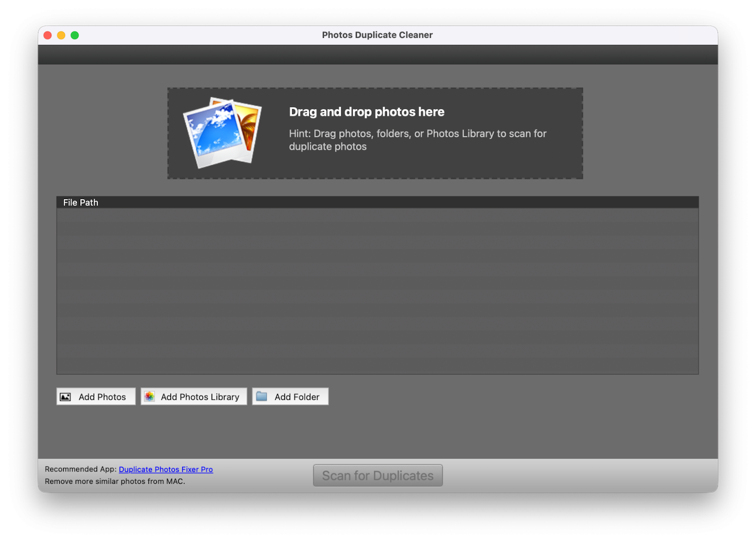
Task: Click the blue folder icon on Add Folder
Action: point(261,396)
